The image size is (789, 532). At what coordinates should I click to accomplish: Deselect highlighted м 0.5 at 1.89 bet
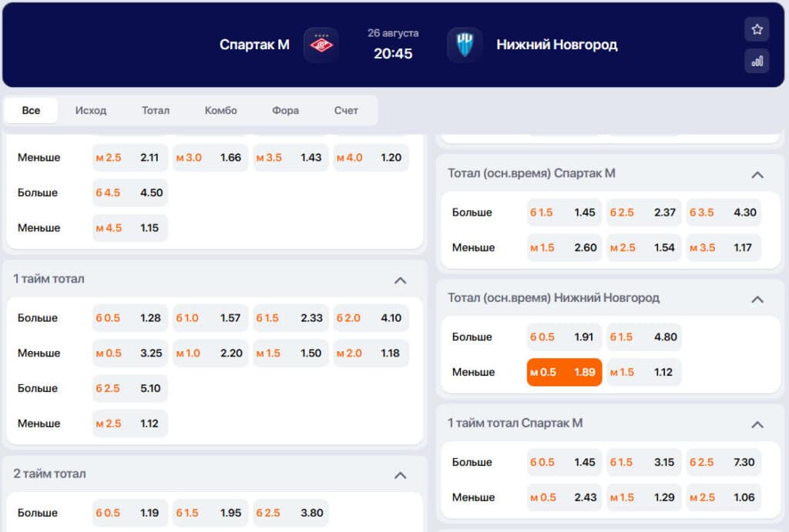point(564,372)
